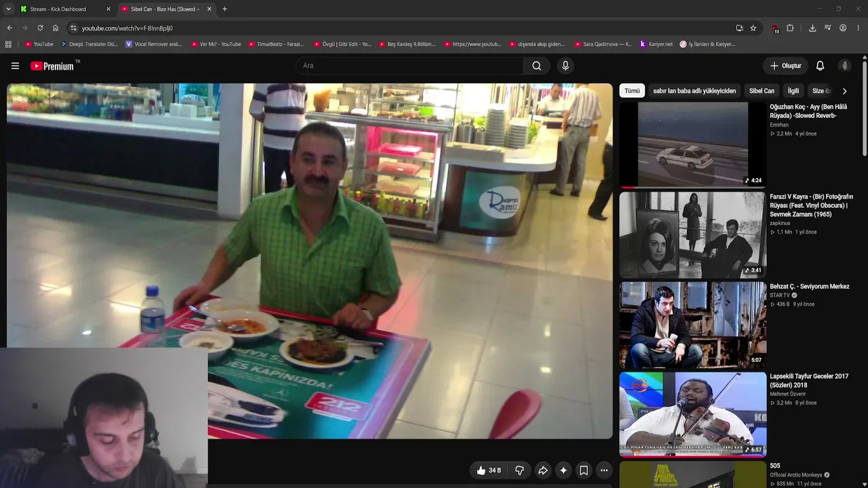Open İş İlanları & Kariyer bookmark

tap(707, 44)
